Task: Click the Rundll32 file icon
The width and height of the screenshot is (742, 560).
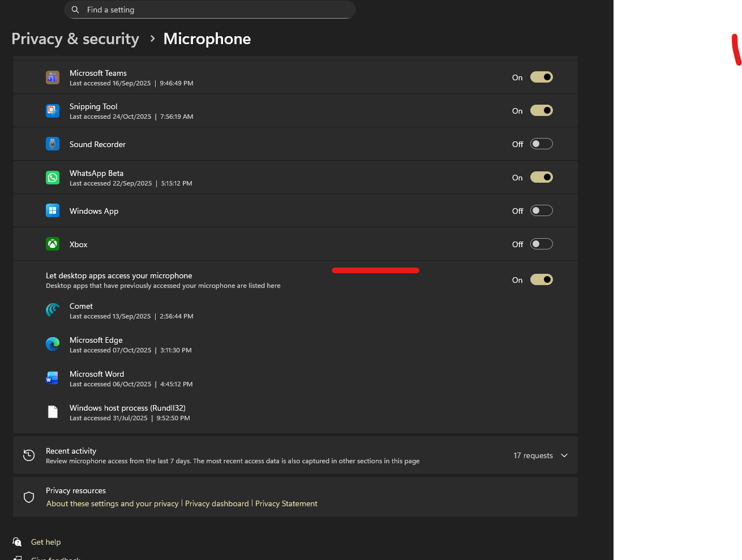Action: 53,412
